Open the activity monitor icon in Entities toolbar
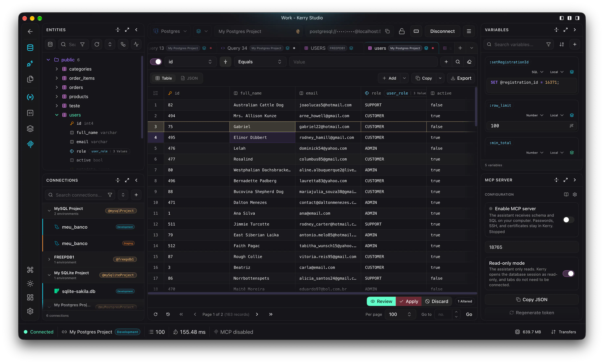 [136, 44]
